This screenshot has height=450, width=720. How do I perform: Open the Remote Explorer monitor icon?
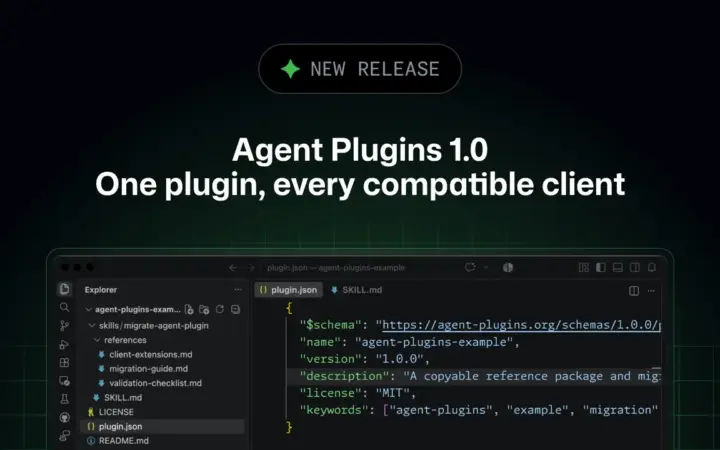[64, 381]
